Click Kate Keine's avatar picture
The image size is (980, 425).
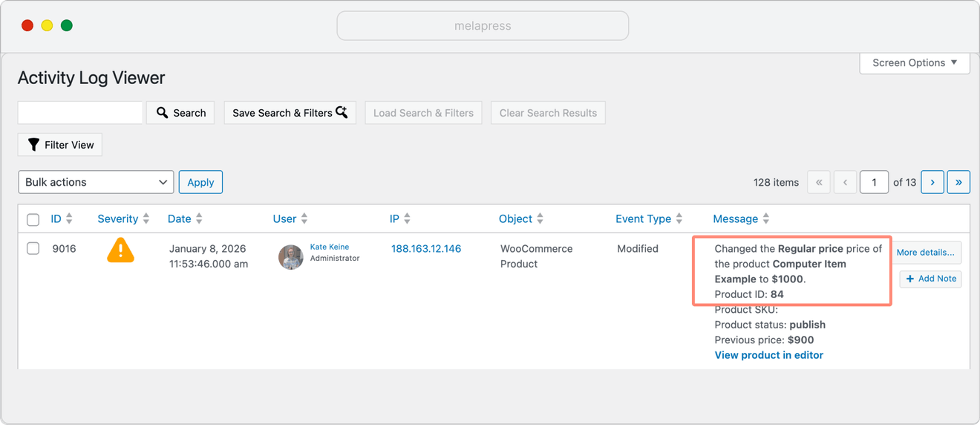290,257
